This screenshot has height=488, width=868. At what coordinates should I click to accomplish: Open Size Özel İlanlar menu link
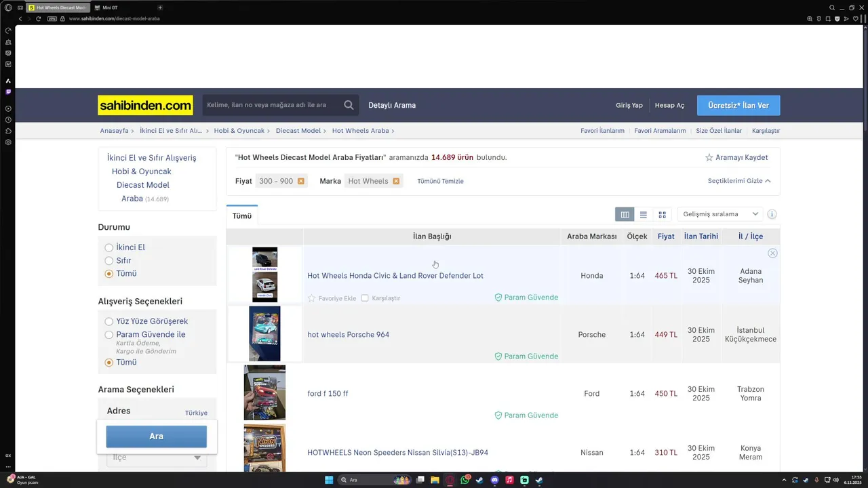click(719, 131)
